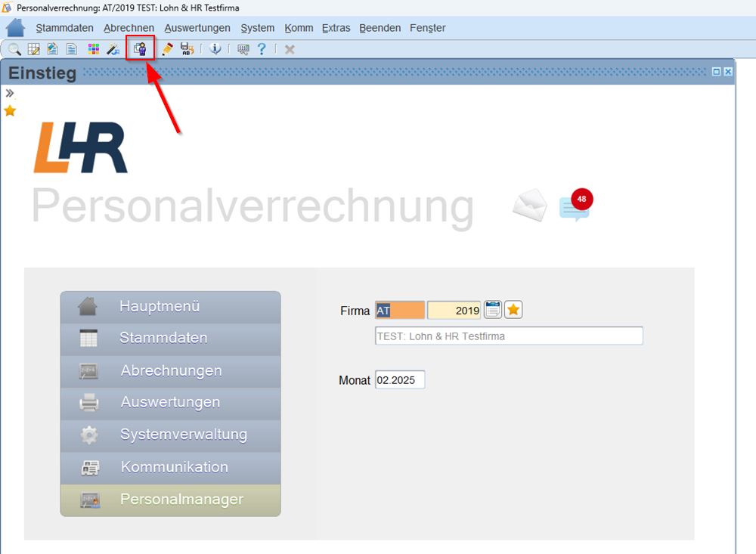Open calendar picker next to year 2019
756x554 pixels.
493,310
